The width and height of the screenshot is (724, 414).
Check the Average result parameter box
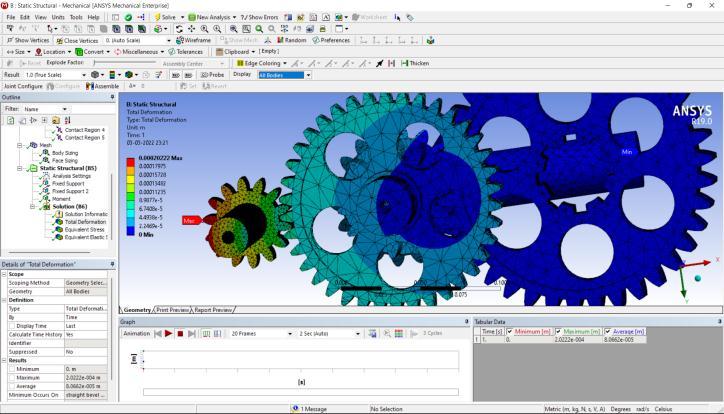tap(12, 386)
